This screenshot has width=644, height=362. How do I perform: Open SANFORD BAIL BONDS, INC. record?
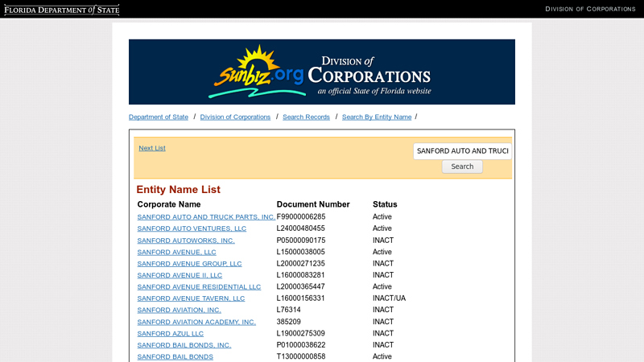coord(184,345)
